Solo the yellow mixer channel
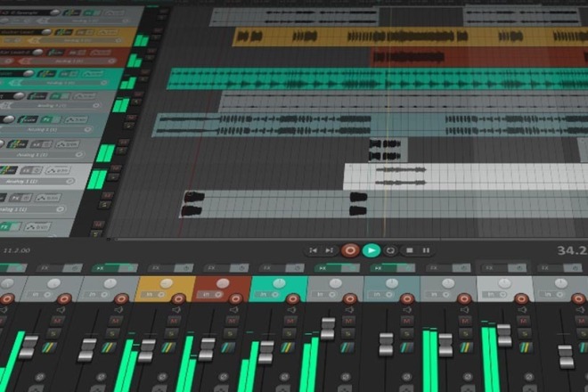The image size is (588, 392). click(x=171, y=333)
